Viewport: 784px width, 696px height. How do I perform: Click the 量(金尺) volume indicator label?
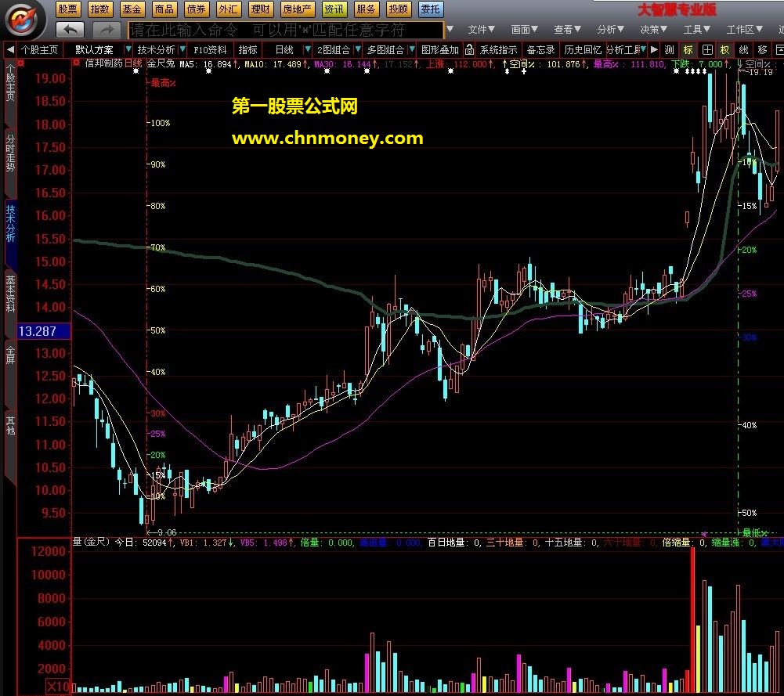tap(91, 542)
